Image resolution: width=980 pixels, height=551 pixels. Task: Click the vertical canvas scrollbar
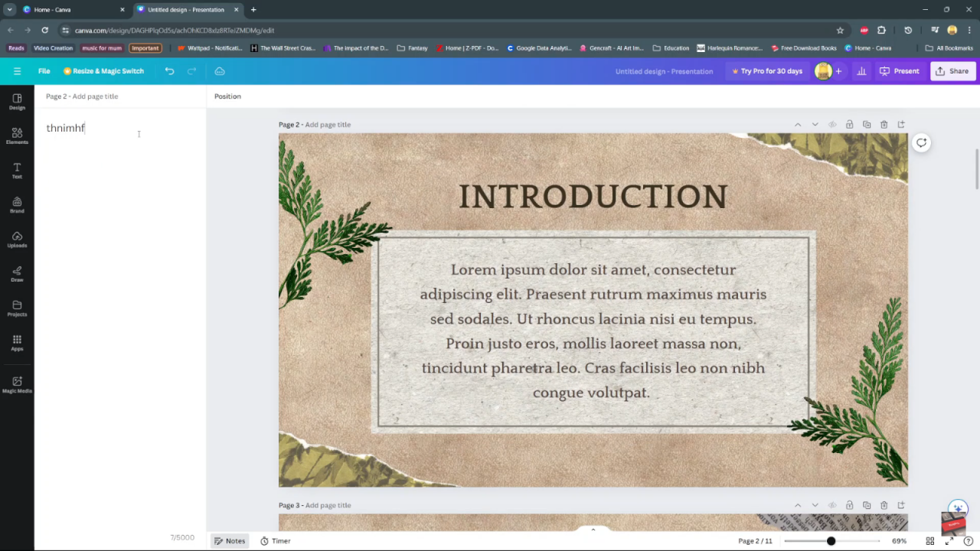976,169
